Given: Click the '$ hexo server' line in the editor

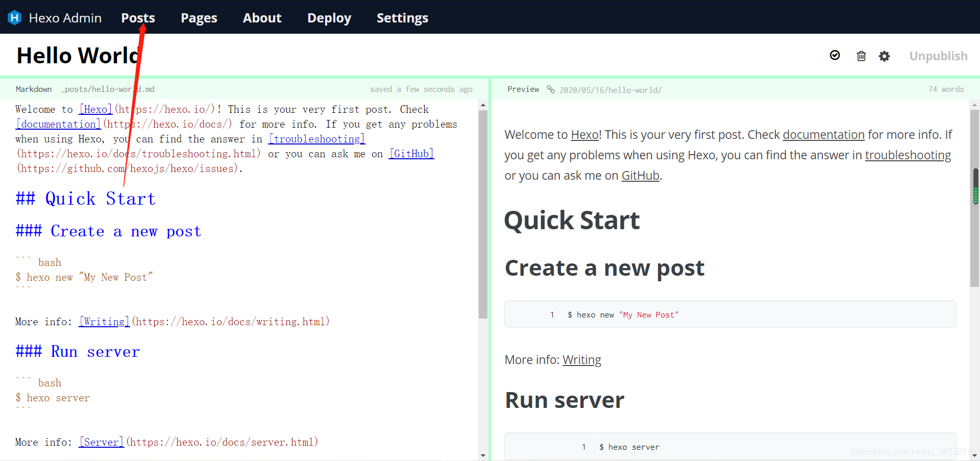Looking at the screenshot, I should 53,398.
